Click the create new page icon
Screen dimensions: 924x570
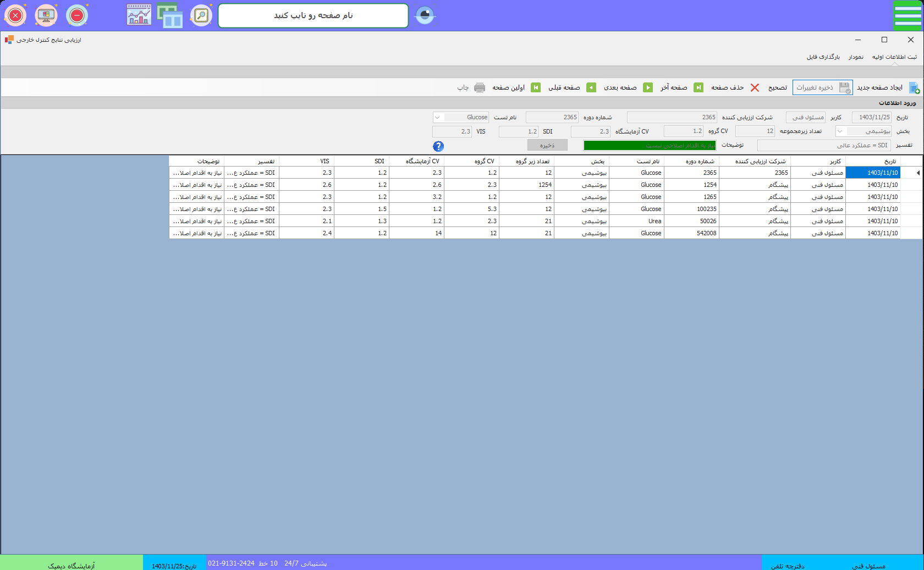914,88
